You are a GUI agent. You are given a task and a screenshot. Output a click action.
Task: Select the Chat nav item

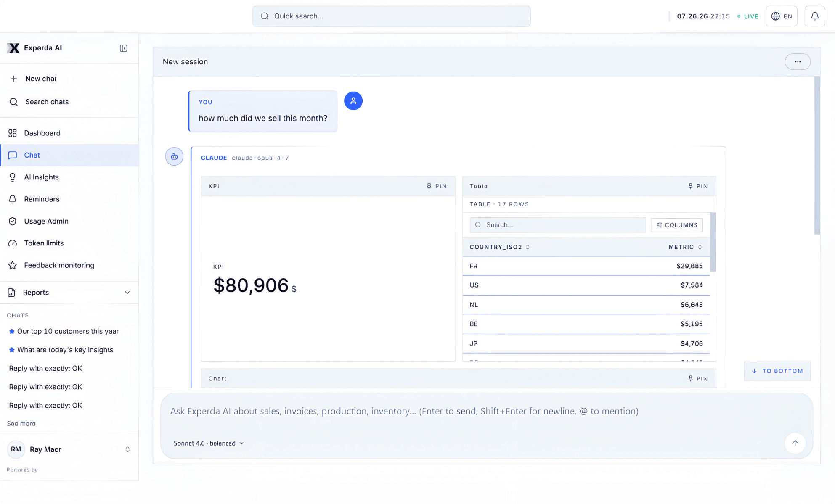[x=69, y=155]
